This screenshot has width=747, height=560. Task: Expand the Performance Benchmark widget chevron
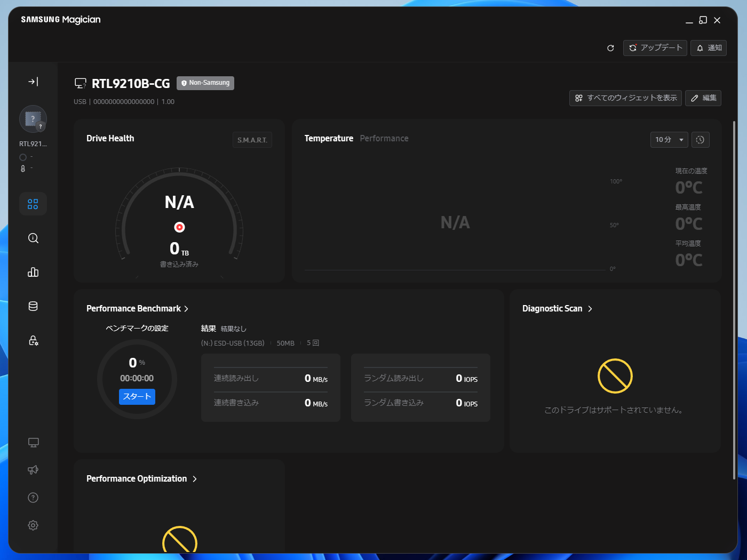tap(186, 309)
